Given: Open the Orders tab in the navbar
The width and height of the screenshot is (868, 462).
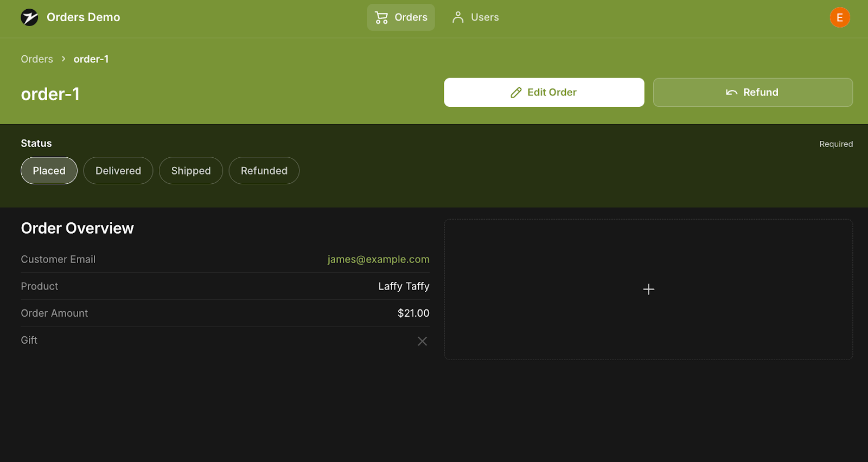Looking at the screenshot, I should (x=401, y=17).
